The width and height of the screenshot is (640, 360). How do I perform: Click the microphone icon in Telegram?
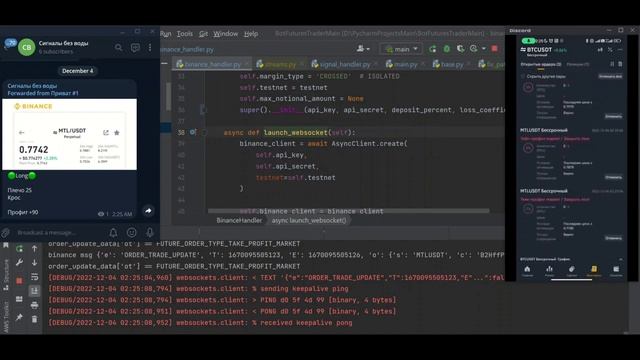tap(150, 233)
